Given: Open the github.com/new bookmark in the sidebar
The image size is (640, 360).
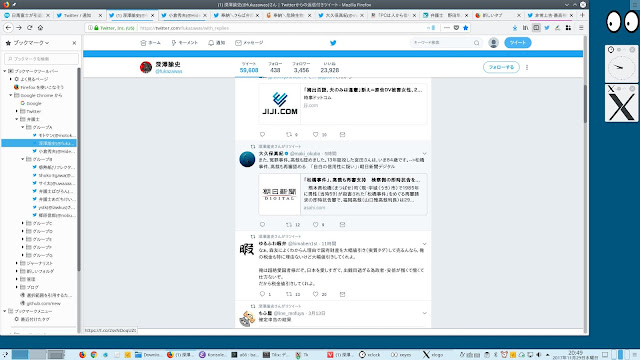Looking at the screenshot, I should coord(40,303).
